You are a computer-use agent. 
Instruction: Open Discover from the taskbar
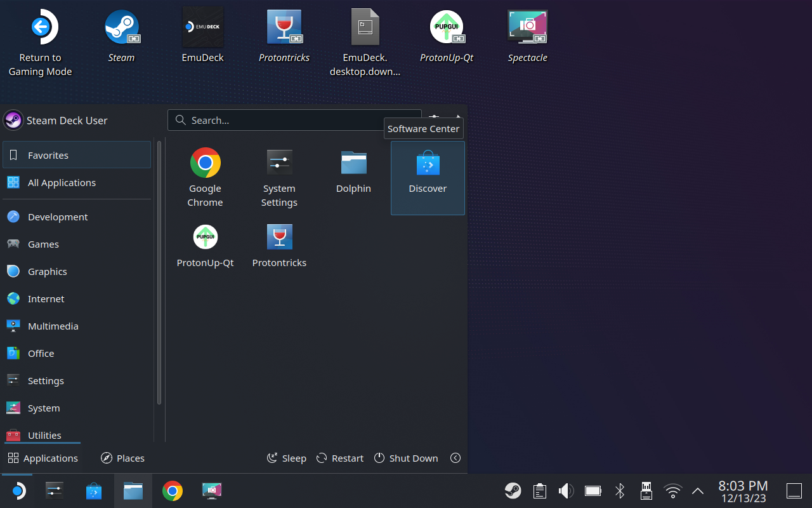point(94,491)
